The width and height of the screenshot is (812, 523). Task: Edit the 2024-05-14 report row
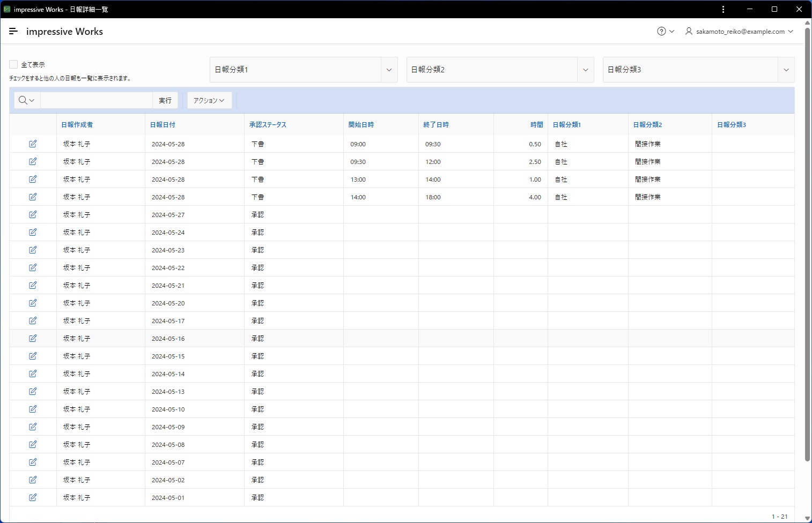(33, 373)
